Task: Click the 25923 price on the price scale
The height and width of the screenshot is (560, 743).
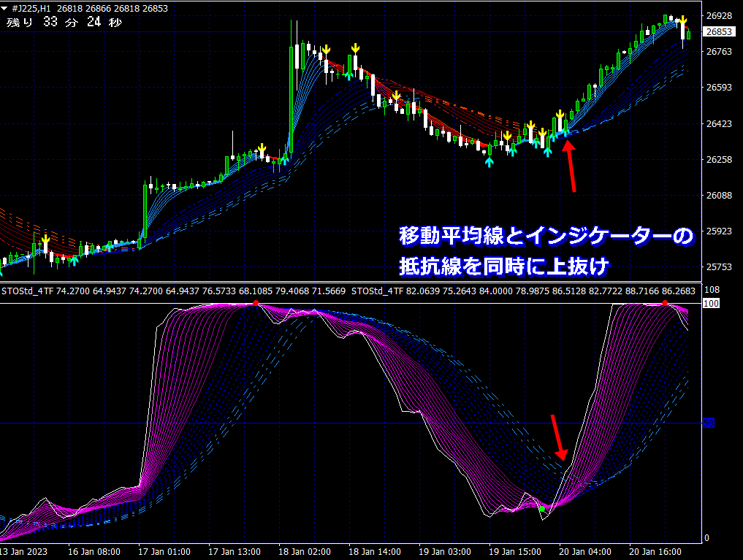Action: [719, 231]
